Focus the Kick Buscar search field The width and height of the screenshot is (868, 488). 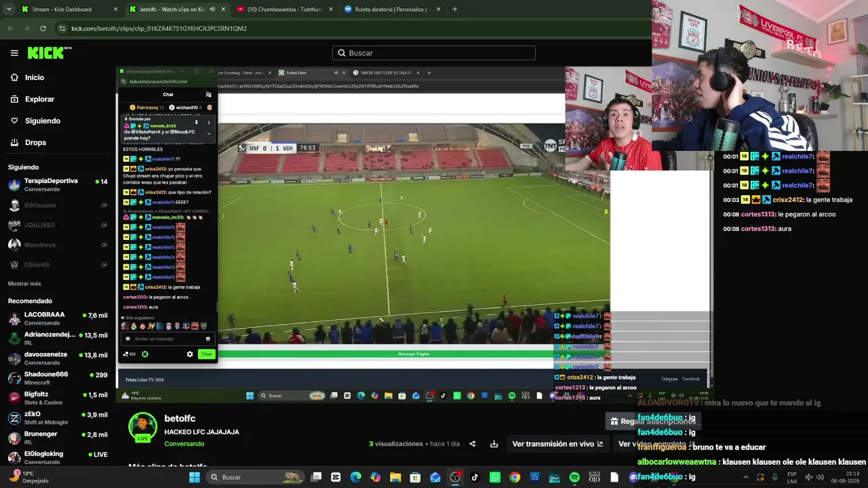[434, 53]
